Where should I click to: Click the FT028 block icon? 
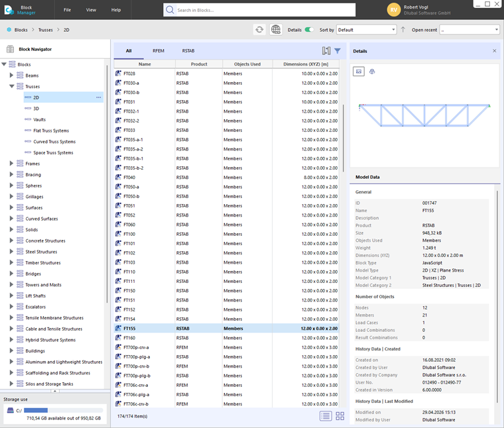click(x=118, y=74)
